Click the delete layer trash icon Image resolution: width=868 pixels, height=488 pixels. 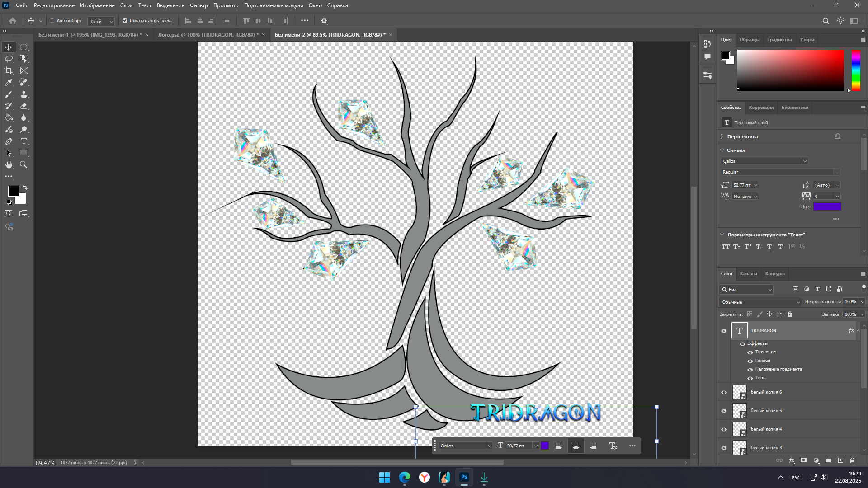click(x=853, y=460)
